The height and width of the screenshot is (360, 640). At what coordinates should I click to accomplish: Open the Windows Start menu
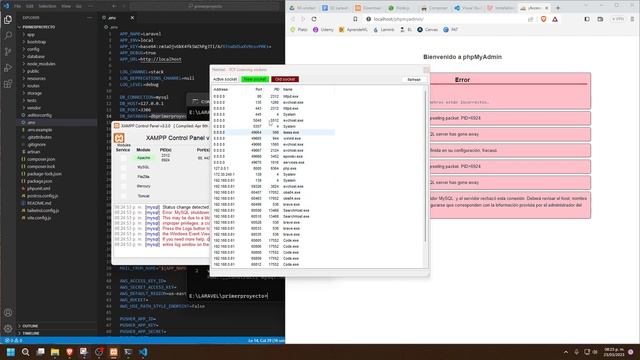coord(11,352)
